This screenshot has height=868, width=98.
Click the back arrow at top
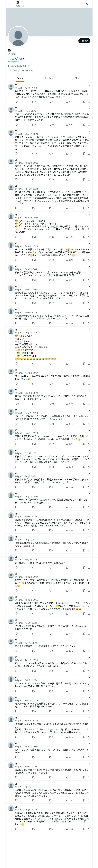coord(9,4)
